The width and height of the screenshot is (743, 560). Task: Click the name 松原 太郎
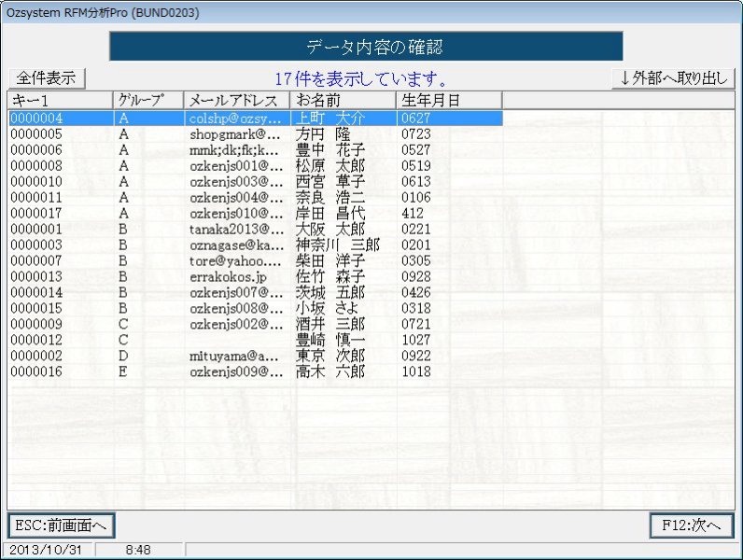click(x=330, y=166)
